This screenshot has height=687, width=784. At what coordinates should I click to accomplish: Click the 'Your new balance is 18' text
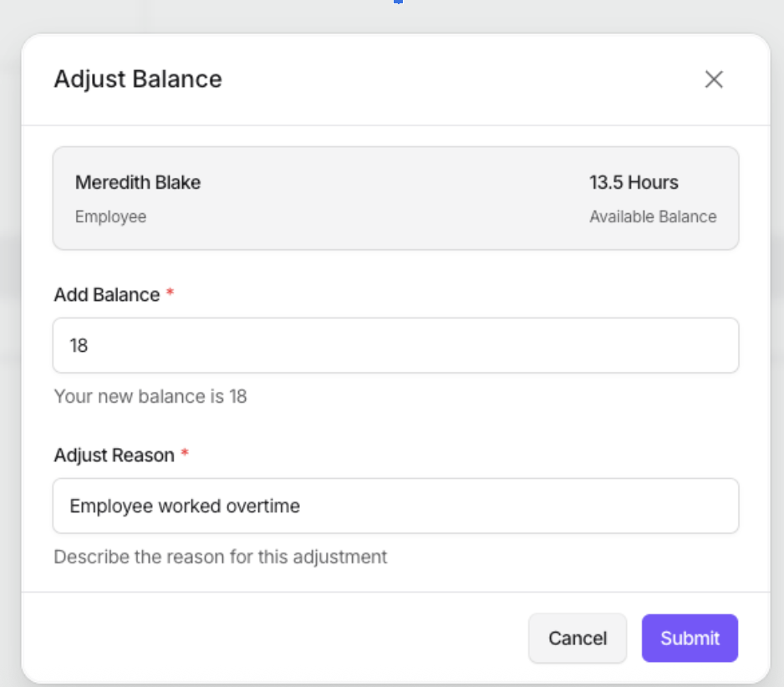pos(150,396)
